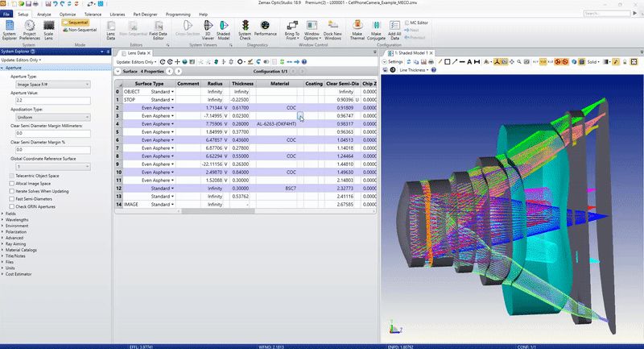Open the Field Data Editor

pos(158,31)
